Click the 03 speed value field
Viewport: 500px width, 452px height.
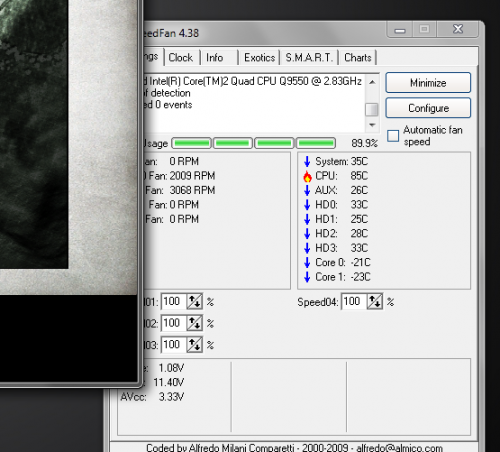point(174,345)
